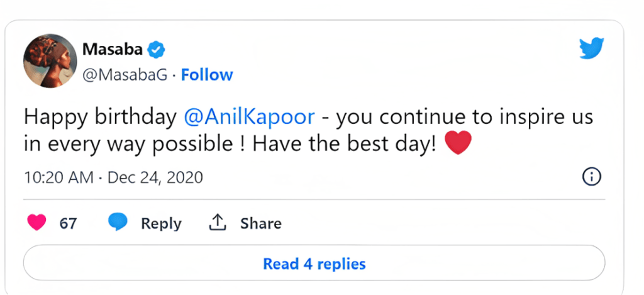Like the tweet with the pink heart icon
Image resolution: width=644 pixels, height=295 pixels.
[x=37, y=223]
